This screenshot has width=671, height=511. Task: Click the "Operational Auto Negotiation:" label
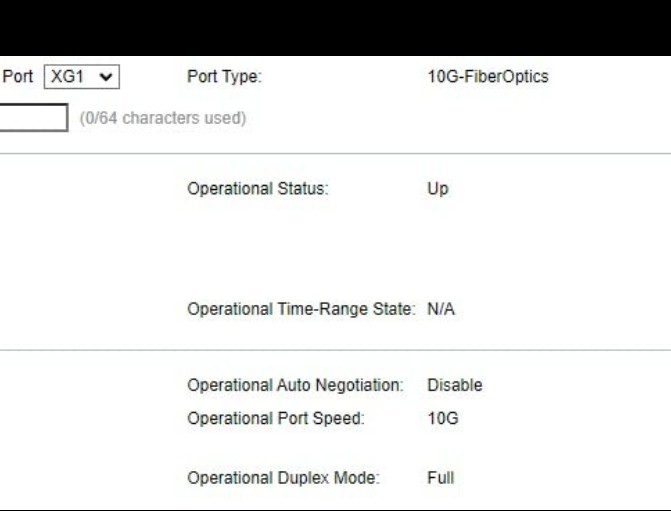click(295, 385)
